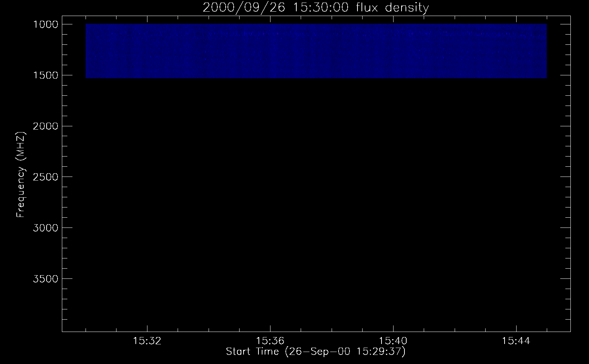Click the 15:32 time tick label
This screenshot has width=589, height=364.
[147, 341]
